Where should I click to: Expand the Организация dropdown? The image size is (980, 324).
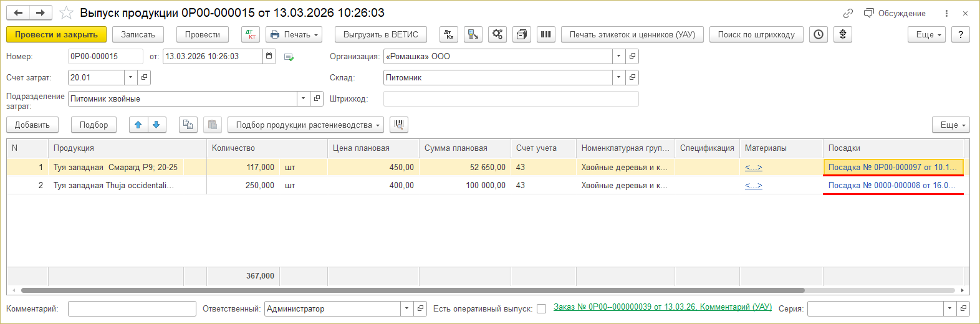tap(618, 56)
